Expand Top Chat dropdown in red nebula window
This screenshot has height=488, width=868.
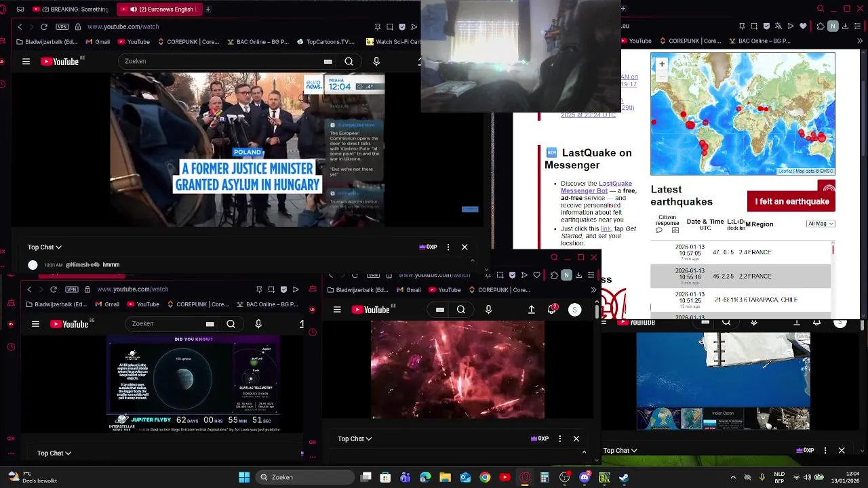pyautogui.click(x=355, y=439)
